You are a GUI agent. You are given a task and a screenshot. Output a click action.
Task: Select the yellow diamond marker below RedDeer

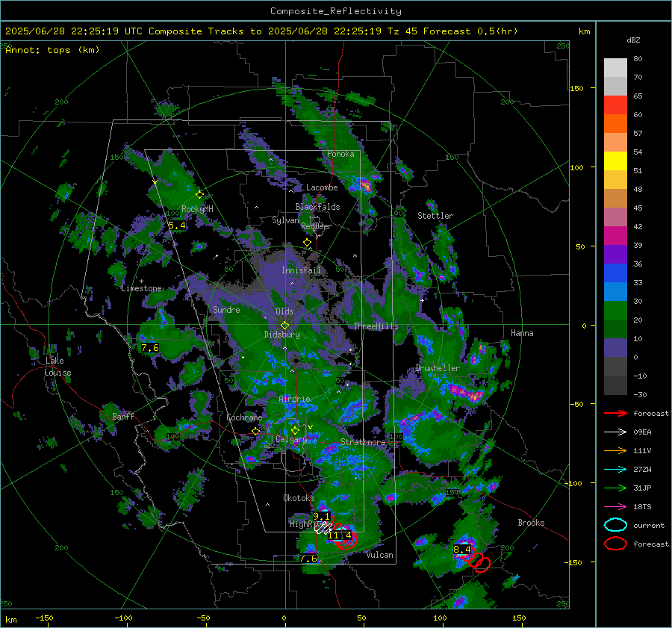307,243
